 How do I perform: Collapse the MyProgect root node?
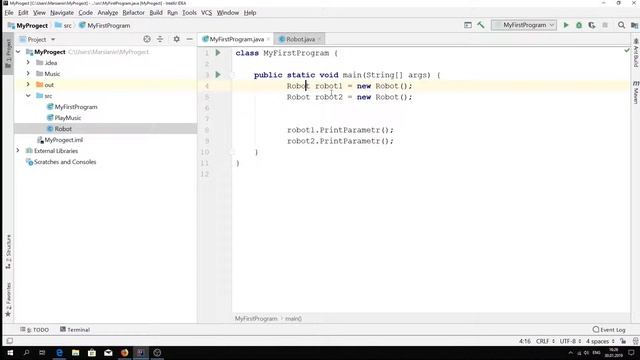[x=18, y=52]
